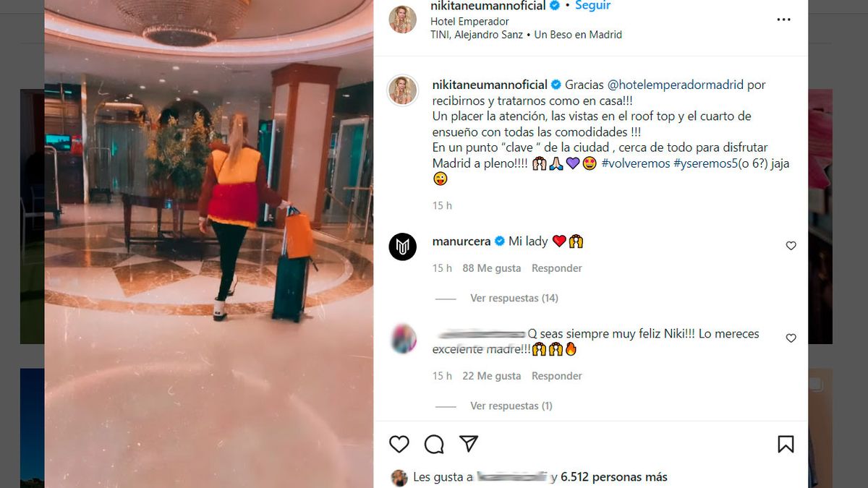Viewport: 868px width, 488px height.
Task: Like the 'excelente madre' comment heart
Action: pos(791,338)
